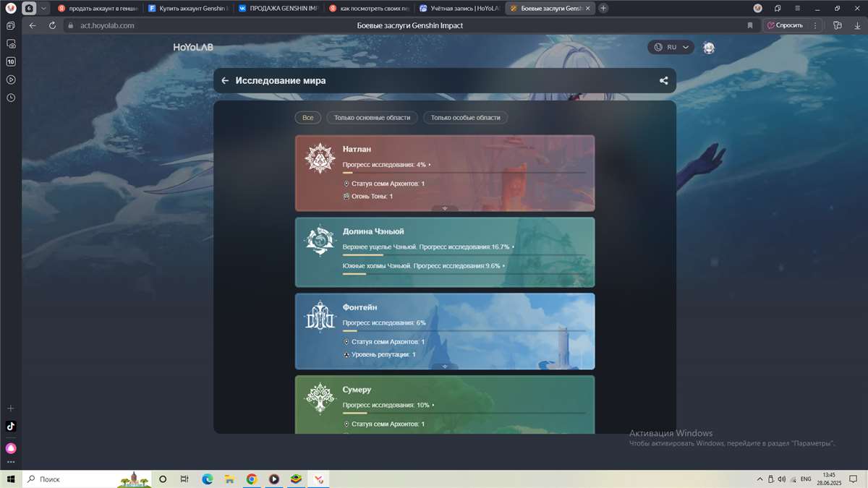Click Южные холмы Чэньюй progress text
This screenshot has width=868, height=488.
coord(422,265)
